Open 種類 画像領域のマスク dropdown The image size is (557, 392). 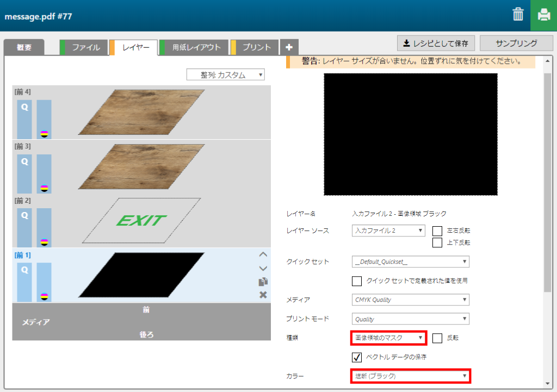(x=388, y=338)
